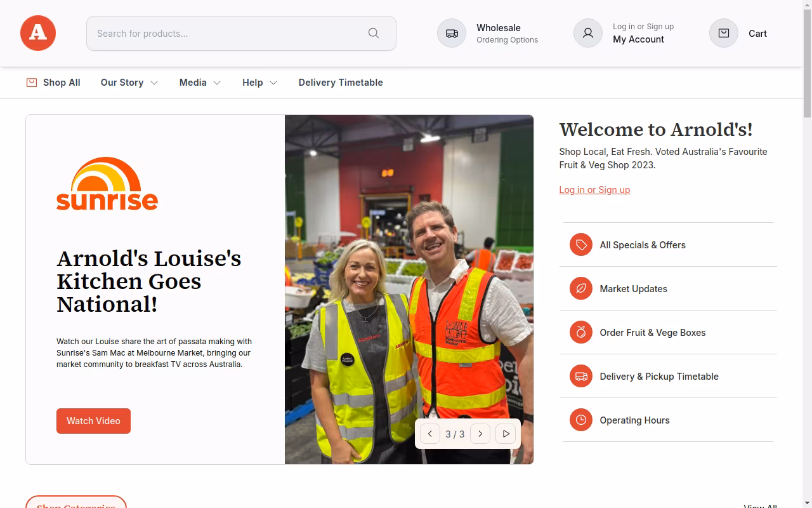Click the Cart label in header
Image resolution: width=812 pixels, height=508 pixels.
tap(757, 34)
